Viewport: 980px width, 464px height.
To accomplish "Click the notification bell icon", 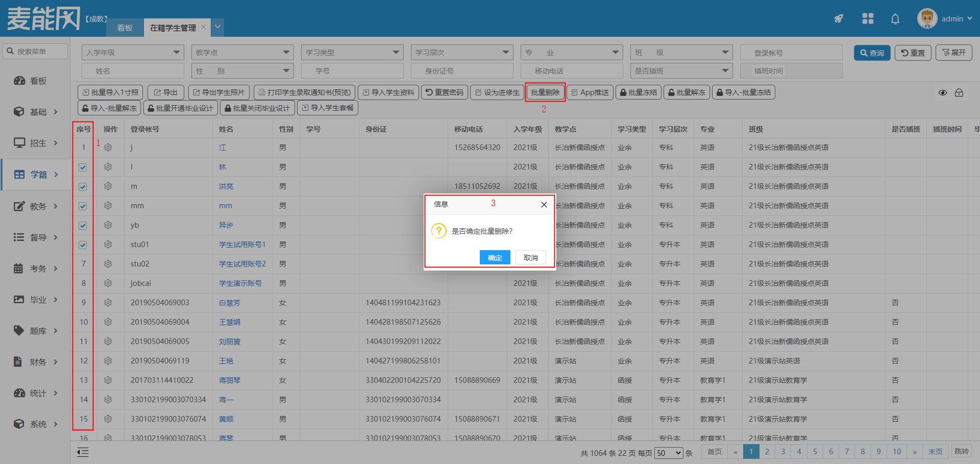I will (x=895, y=19).
